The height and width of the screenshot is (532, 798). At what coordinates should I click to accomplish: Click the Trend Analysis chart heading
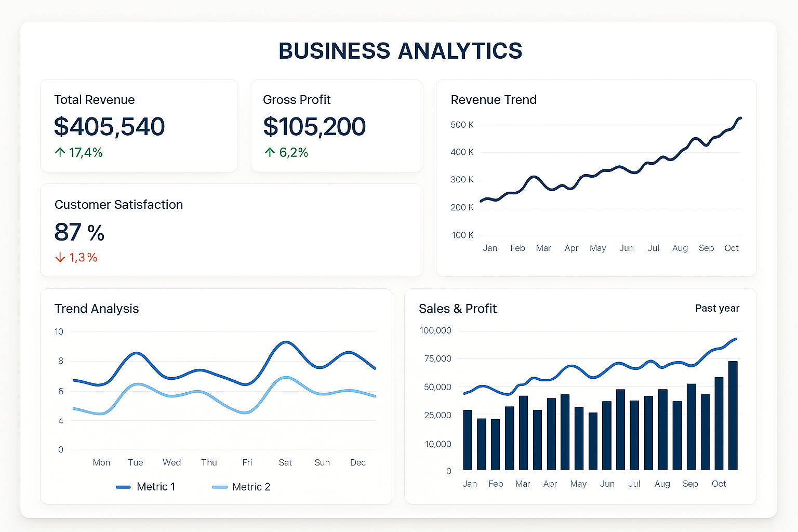pos(97,309)
